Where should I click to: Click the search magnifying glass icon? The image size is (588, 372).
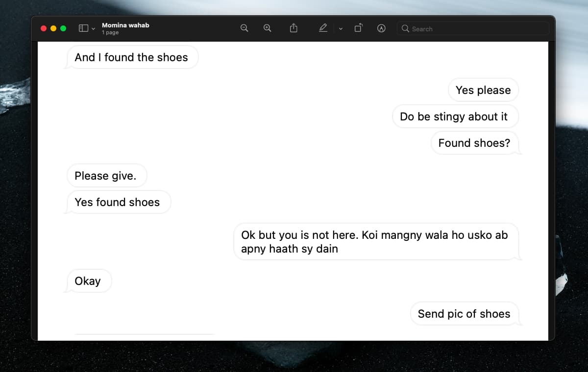coord(405,29)
